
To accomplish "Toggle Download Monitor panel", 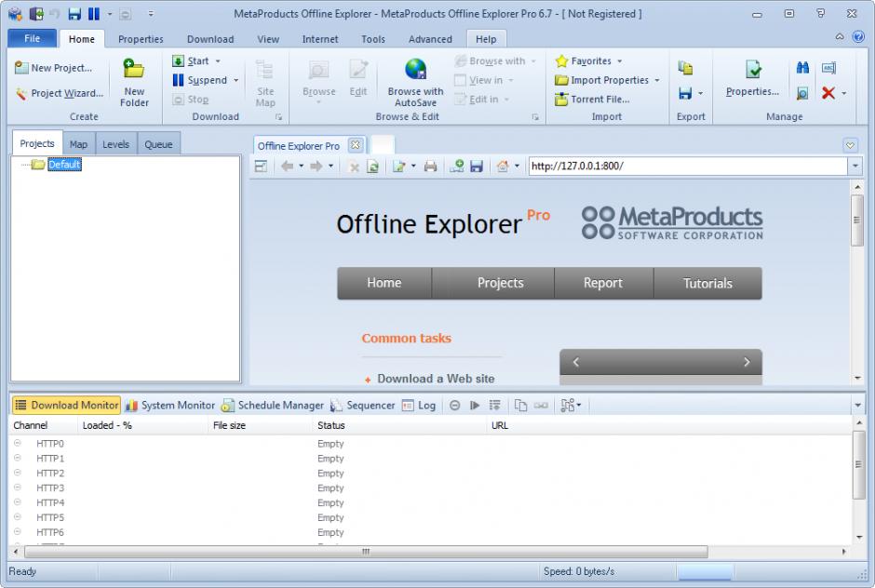I will [x=66, y=405].
